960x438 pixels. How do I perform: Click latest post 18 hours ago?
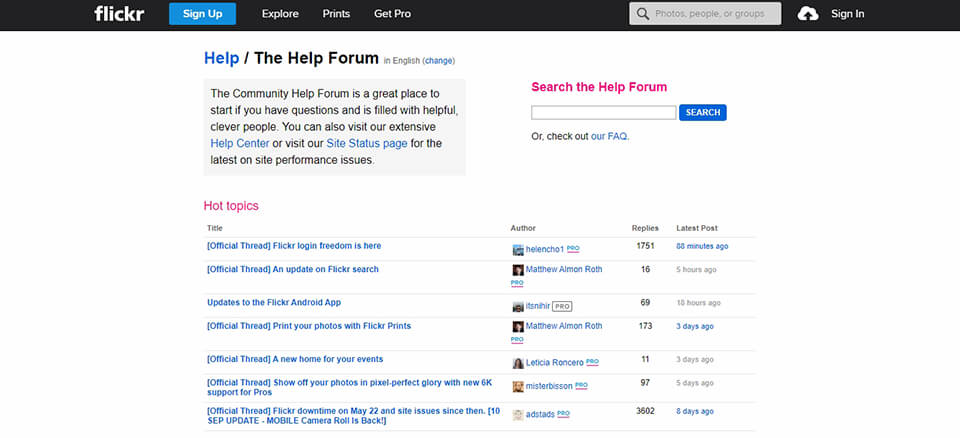tap(699, 303)
